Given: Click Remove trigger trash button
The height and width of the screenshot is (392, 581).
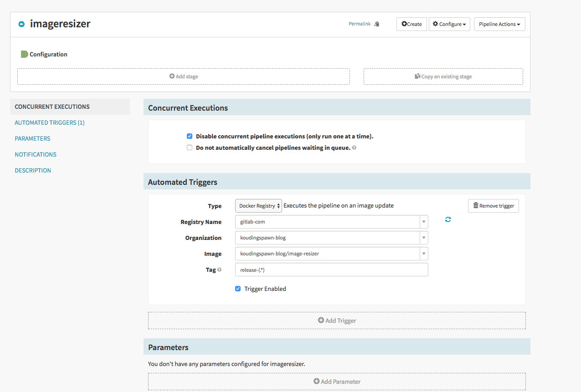Looking at the screenshot, I should 493,206.
